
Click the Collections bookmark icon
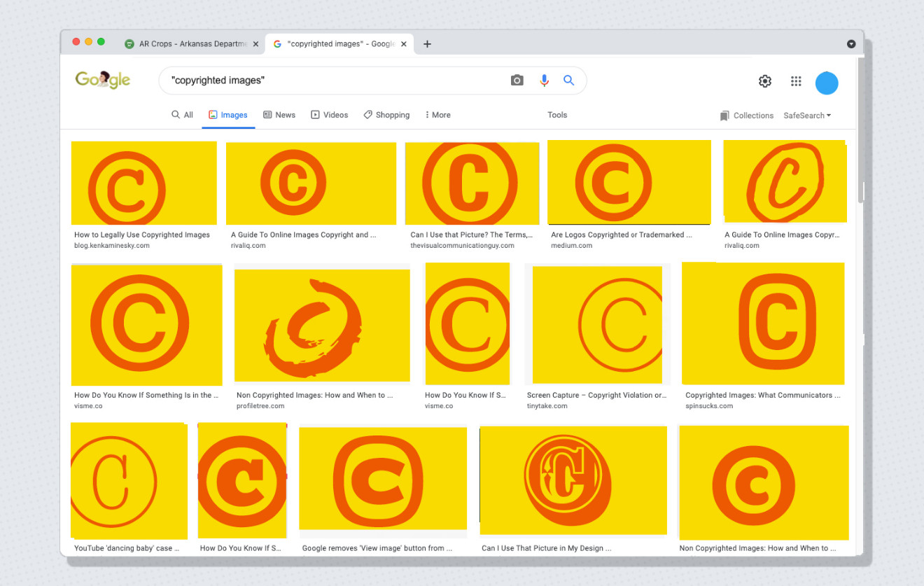click(x=724, y=116)
